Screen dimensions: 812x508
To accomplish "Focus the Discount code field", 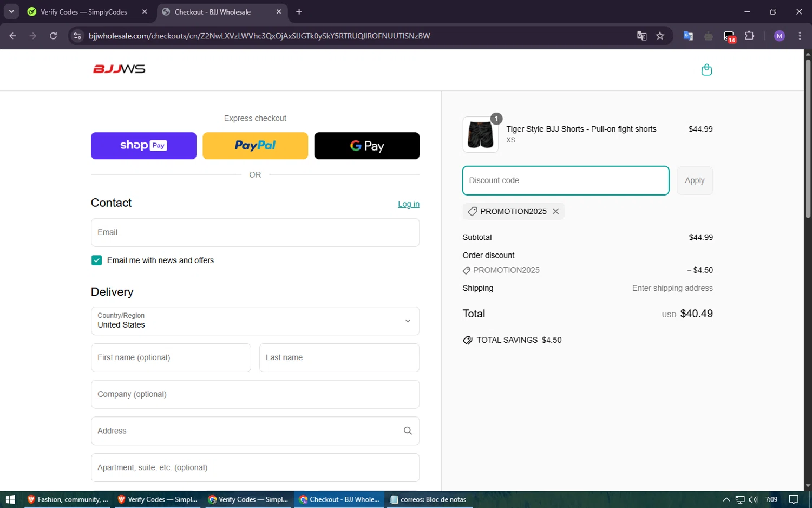I will coord(566,180).
